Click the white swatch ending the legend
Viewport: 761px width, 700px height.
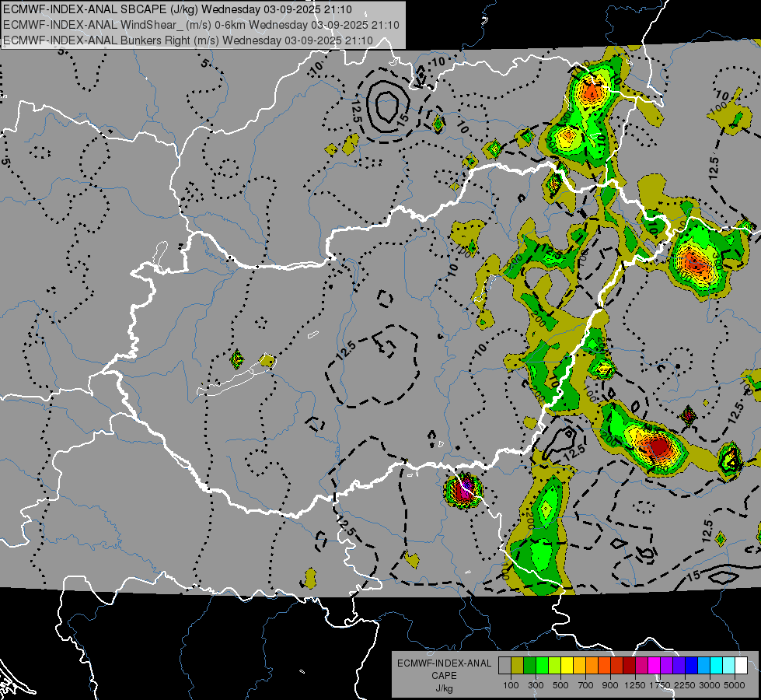pyautogui.click(x=741, y=665)
